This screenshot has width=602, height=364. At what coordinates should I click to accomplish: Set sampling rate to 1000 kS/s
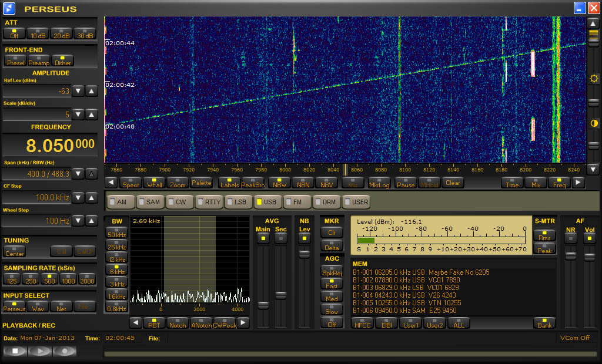point(68,279)
